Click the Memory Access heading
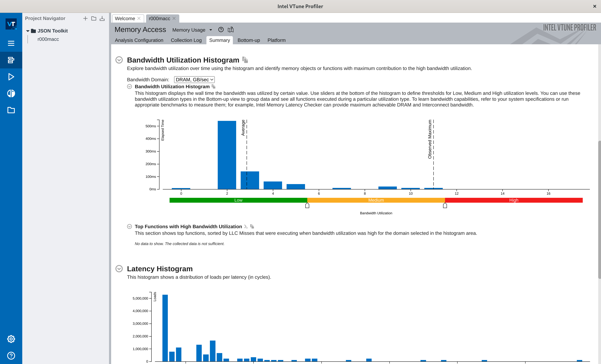The image size is (601, 364). [x=140, y=30]
